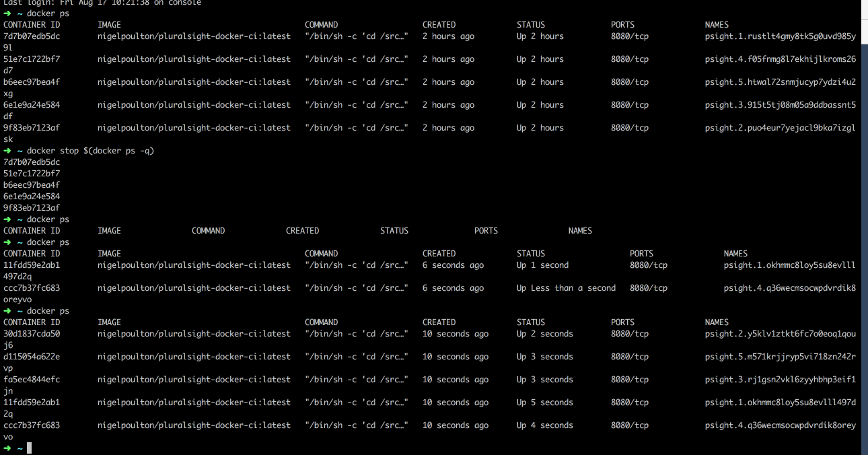Click the wrapped name fragment 'xg'
Screen dimensions: 868x455
click(8, 94)
